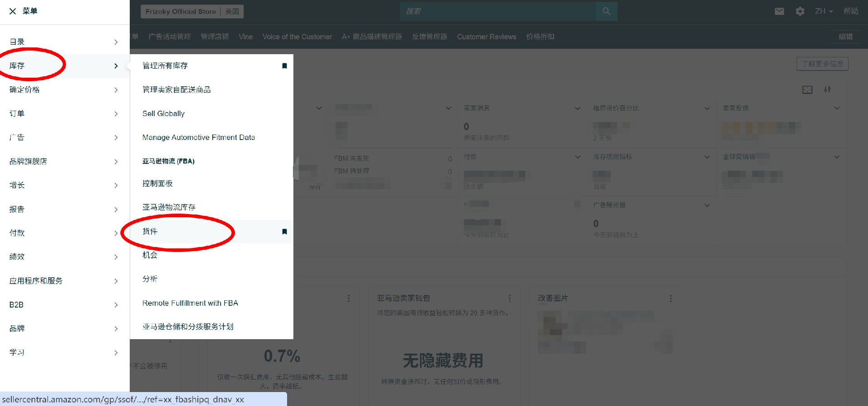Open the ZH language dropdown

(824, 11)
